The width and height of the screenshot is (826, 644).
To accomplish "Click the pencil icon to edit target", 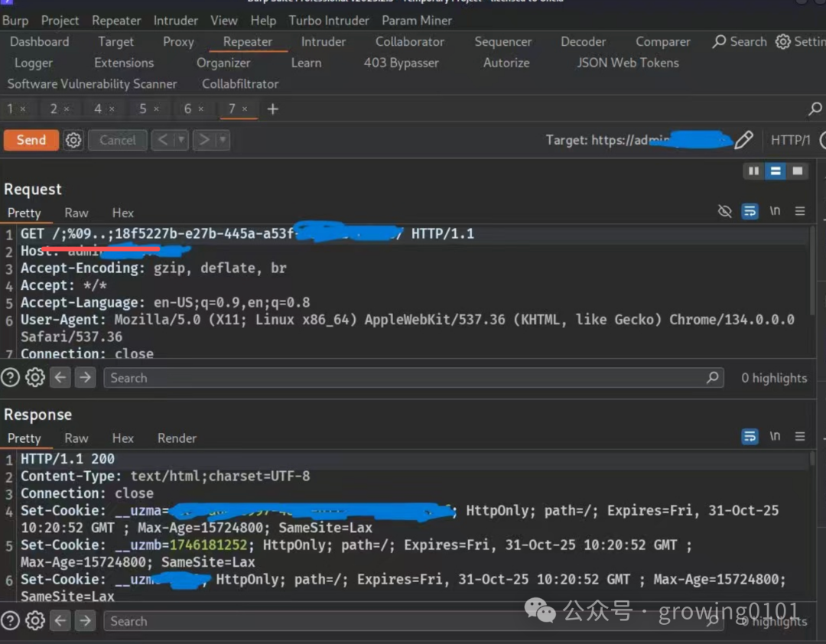I will pos(743,140).
